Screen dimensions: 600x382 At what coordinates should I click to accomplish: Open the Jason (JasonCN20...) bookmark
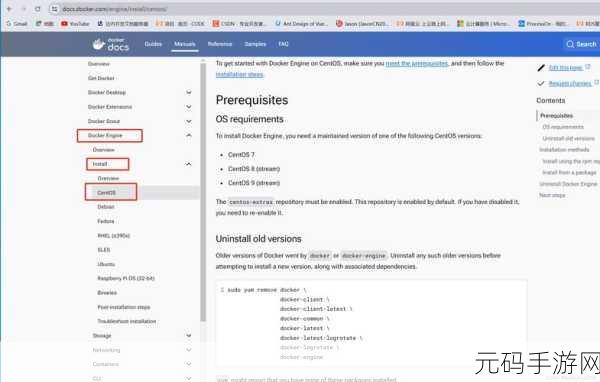(x=362, y=24)
